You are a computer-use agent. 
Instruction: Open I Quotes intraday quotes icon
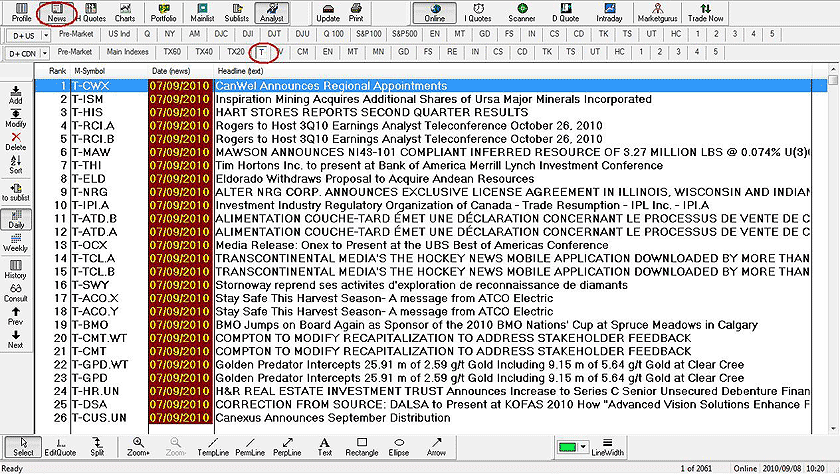click(x=478, y=13)
